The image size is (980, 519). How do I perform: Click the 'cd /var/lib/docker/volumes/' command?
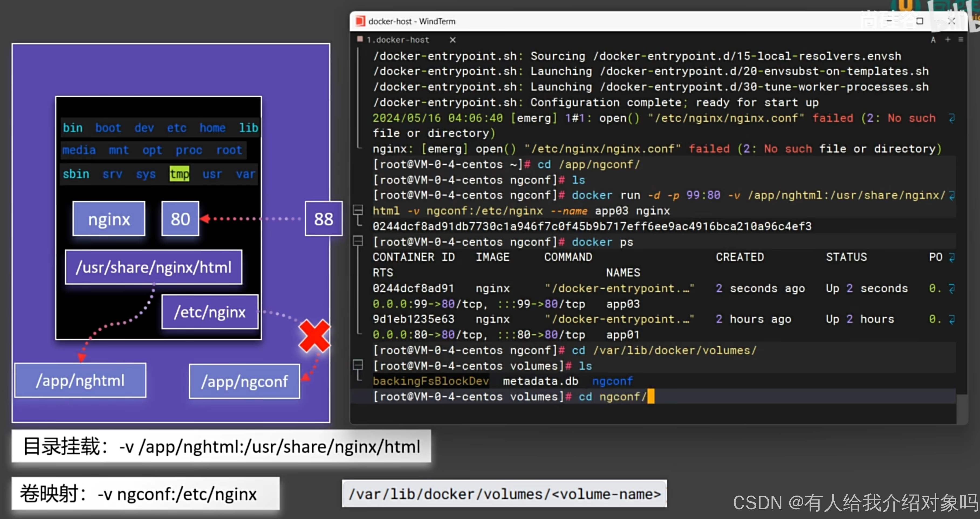pyautogui.click(x=664, y=351)
